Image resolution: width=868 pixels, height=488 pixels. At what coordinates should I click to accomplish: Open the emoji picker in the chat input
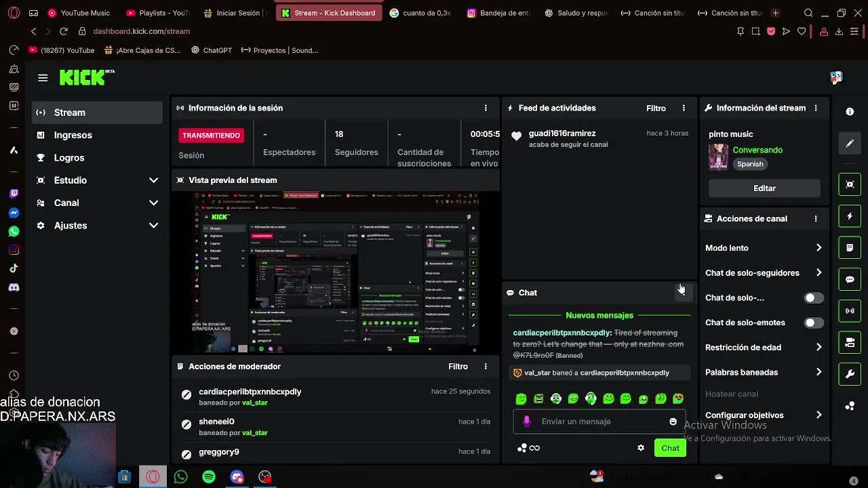[x=673, y=422]
